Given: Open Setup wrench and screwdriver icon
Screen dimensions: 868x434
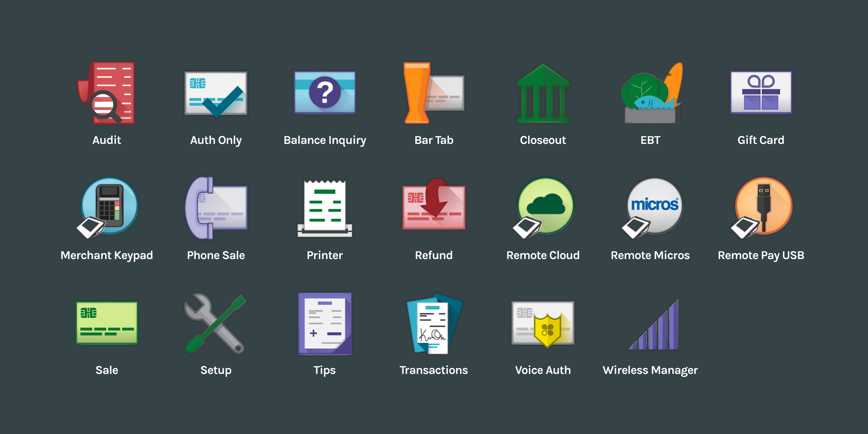Looking at the screenshot, I should click(216, 323).
